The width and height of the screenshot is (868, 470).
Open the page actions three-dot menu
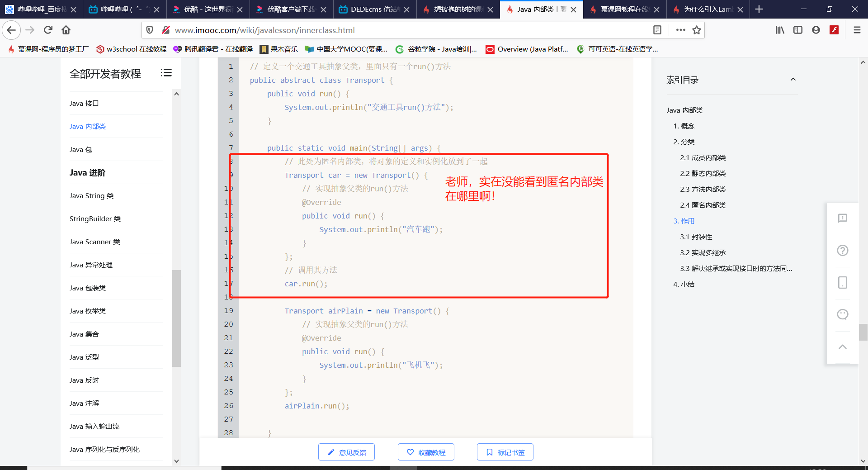pos(680,30)
